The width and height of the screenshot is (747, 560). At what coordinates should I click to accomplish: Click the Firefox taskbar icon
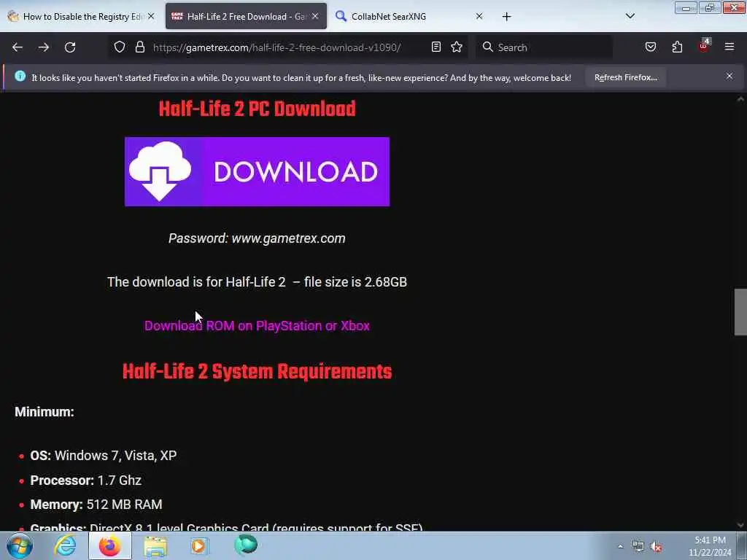point(110,545)
